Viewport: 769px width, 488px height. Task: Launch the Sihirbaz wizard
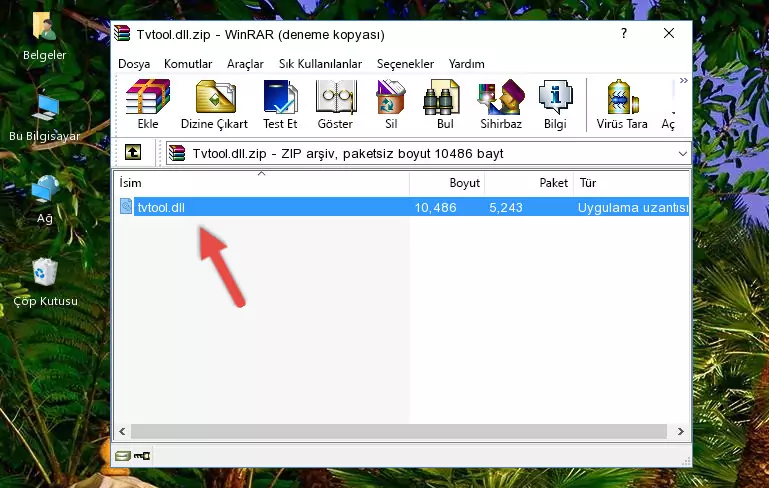[x=501, y=104]
